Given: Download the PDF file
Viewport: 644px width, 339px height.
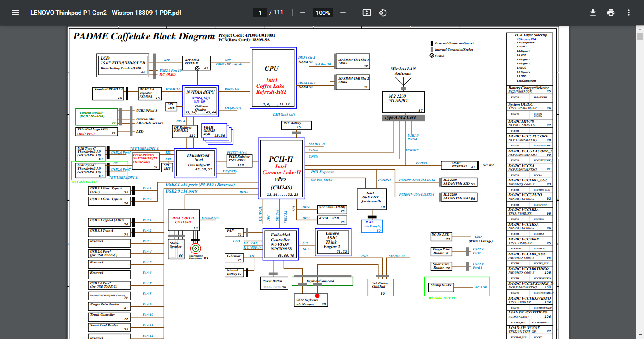Looking at the screenshot, I should point(593,13).
